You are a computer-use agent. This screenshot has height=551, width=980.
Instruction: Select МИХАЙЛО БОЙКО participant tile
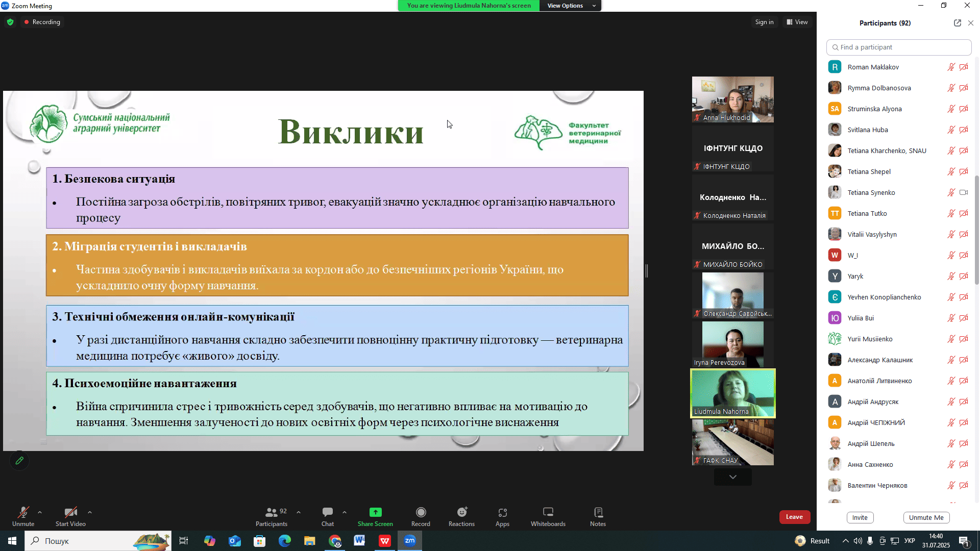pos(733,246)
